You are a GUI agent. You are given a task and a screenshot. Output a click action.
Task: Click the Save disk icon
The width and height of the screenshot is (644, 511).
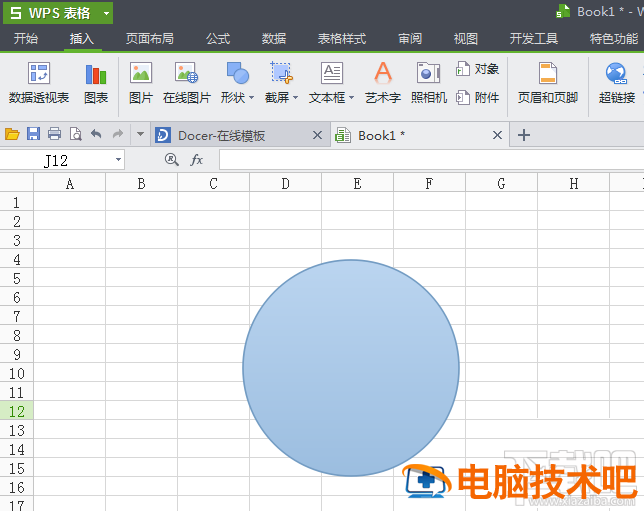pyautogui.click(x=33, y=134)
